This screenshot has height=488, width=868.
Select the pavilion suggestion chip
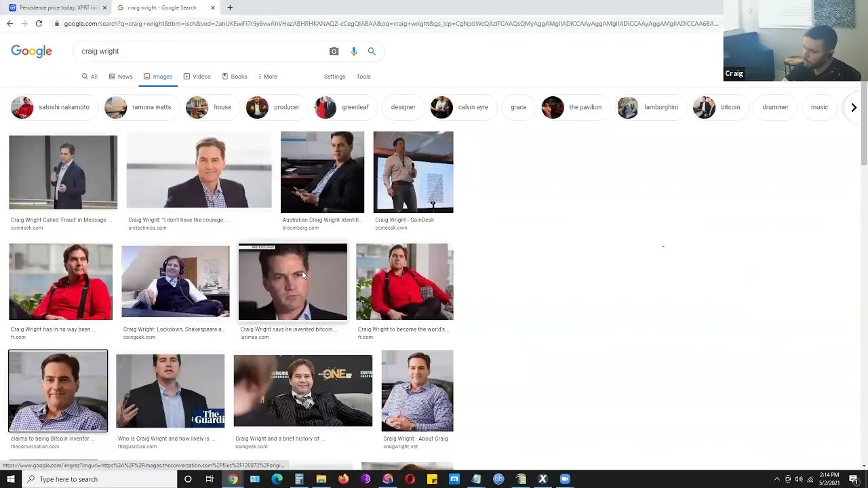pyautogui.click(x=574, y=107)
